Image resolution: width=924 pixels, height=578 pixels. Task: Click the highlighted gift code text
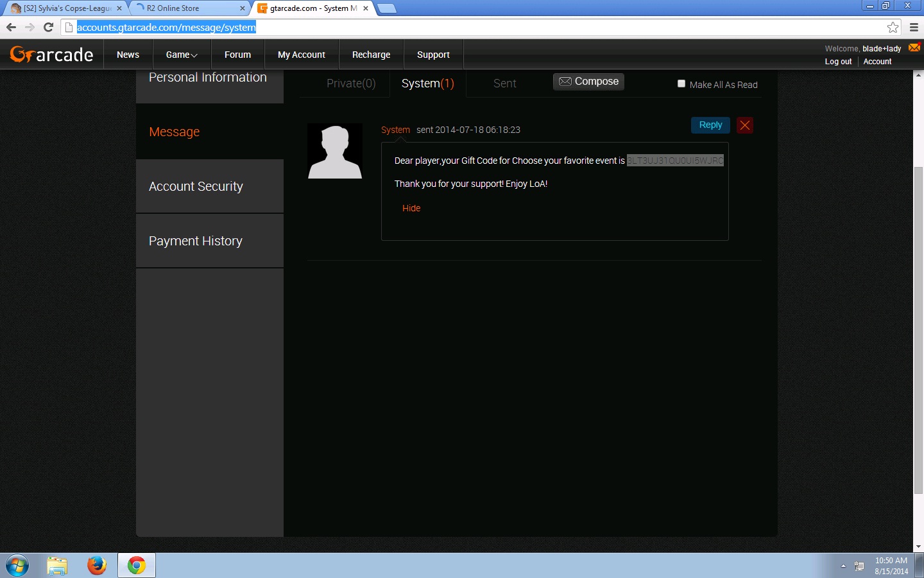coord(675,161)
